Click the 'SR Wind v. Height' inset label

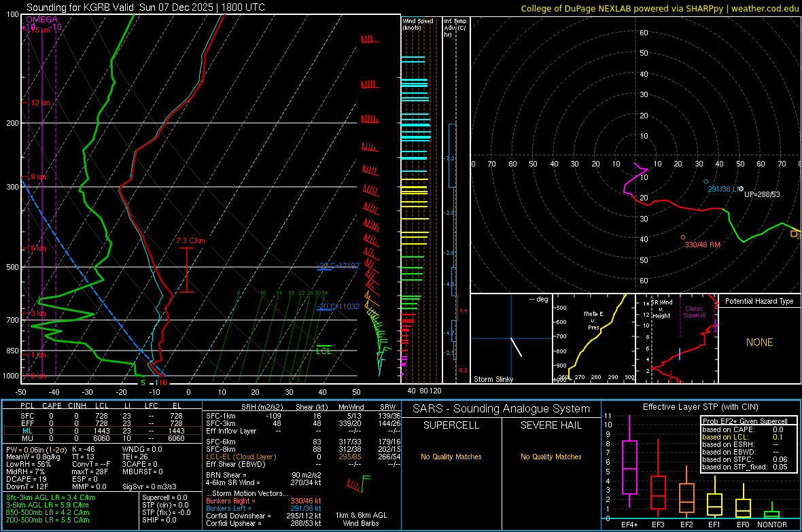[x=661, y=309]
